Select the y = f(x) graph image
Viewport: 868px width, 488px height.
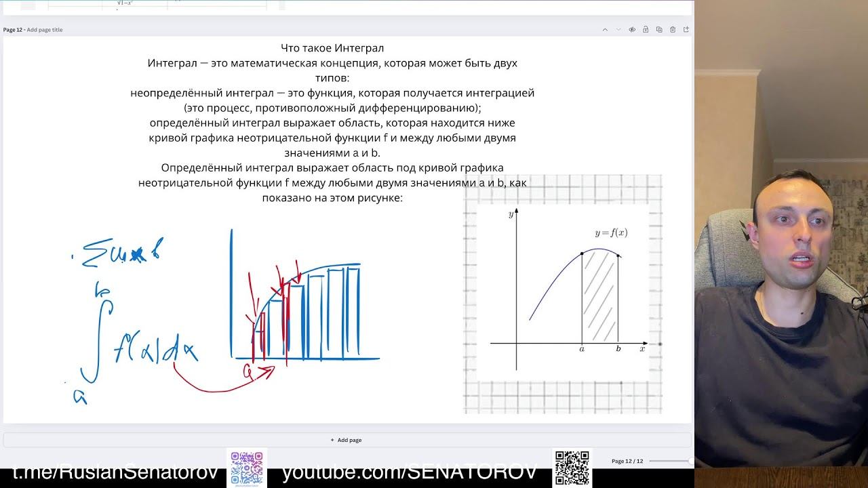[563, 294]
